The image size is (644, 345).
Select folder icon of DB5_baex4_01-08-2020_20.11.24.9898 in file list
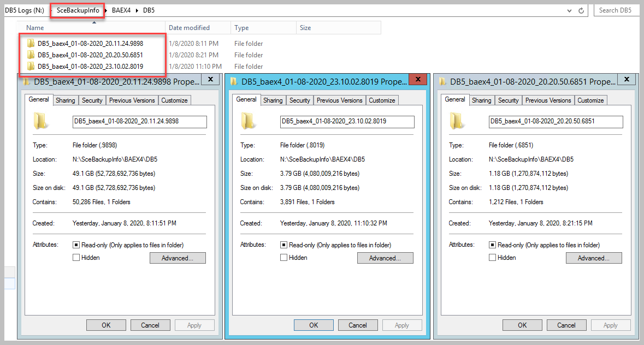tap(31, 43)
